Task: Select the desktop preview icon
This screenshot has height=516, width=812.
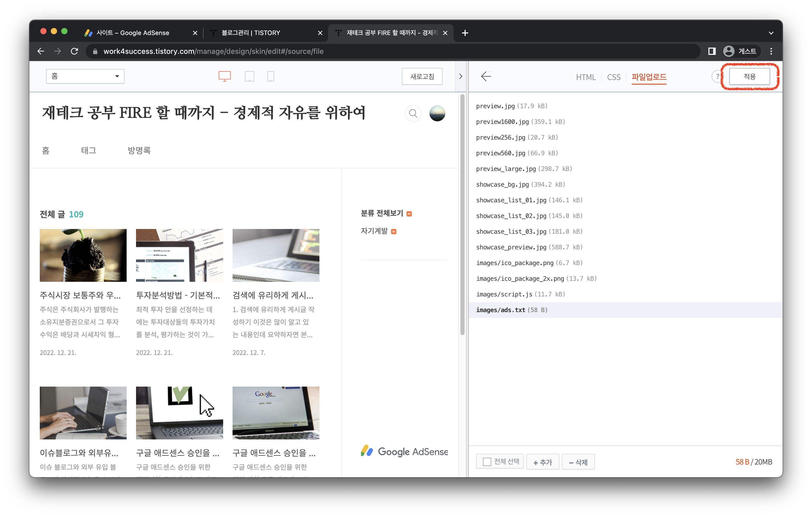Action: [224, 76]
